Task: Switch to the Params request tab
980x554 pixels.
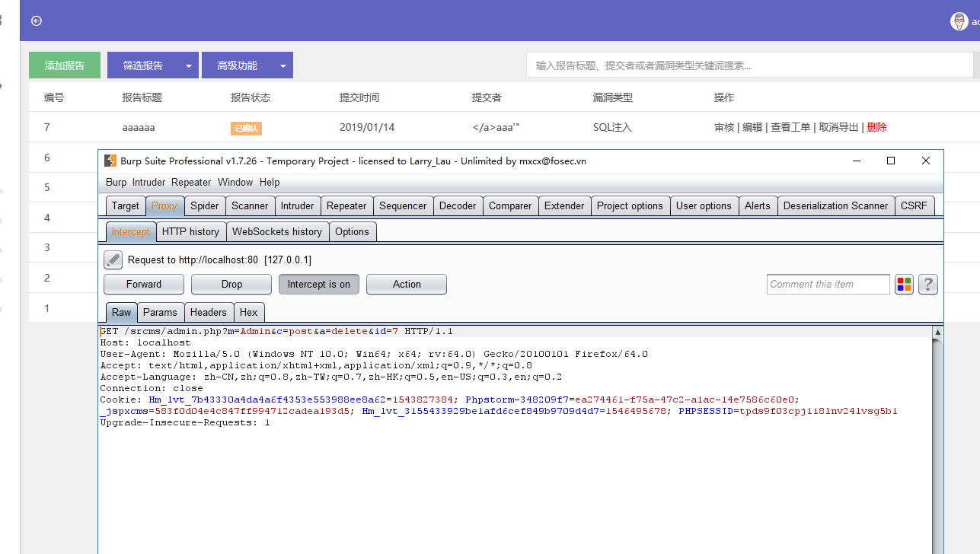Action: click(x=160, y=312)
